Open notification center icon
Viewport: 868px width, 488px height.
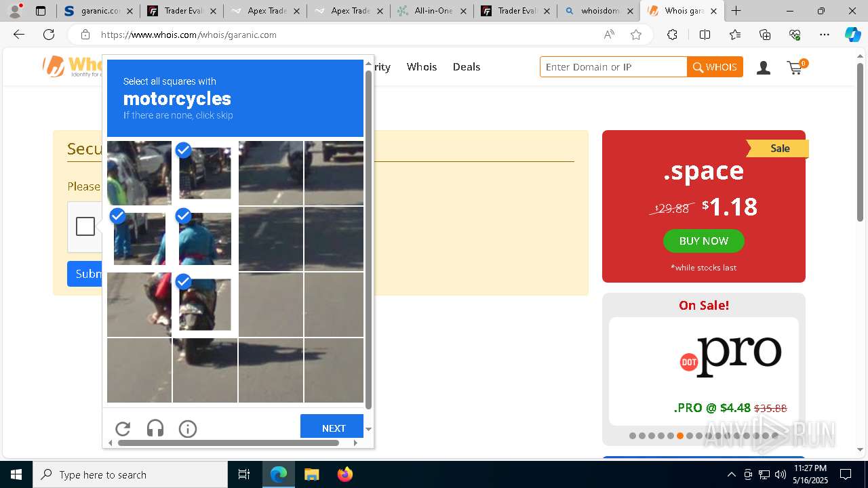(846, 474)
